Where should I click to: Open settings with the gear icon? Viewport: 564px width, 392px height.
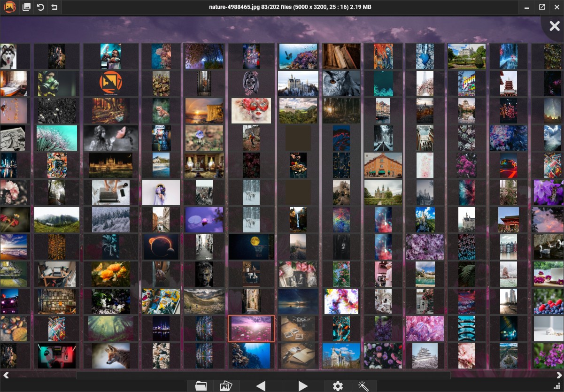point(338,386)
